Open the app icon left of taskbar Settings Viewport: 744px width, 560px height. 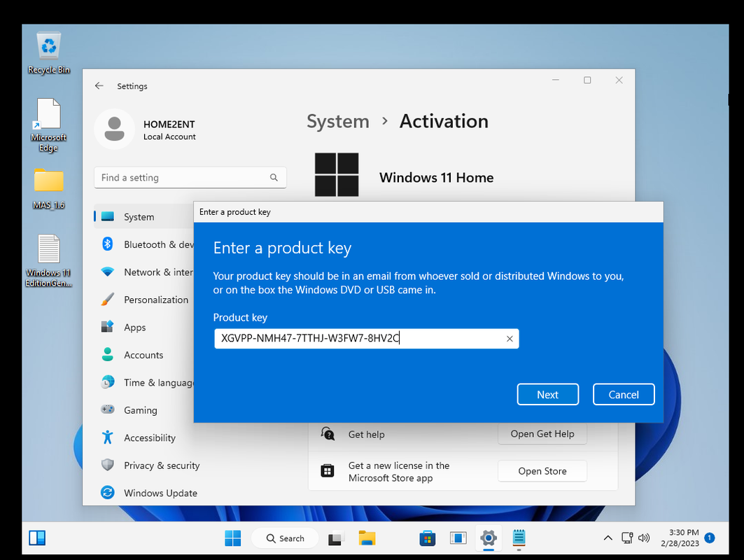tap(458, 538)
